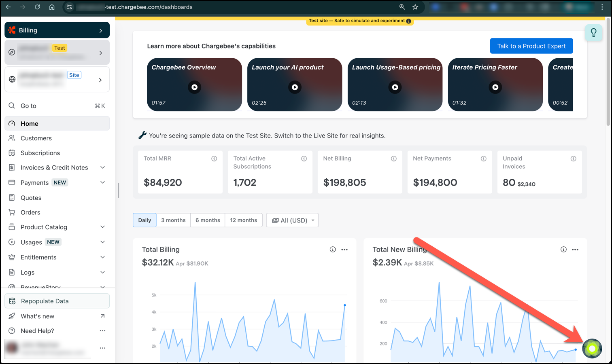Open the Total New Billing chart more options
612x364 pixels.
[575, 250]
